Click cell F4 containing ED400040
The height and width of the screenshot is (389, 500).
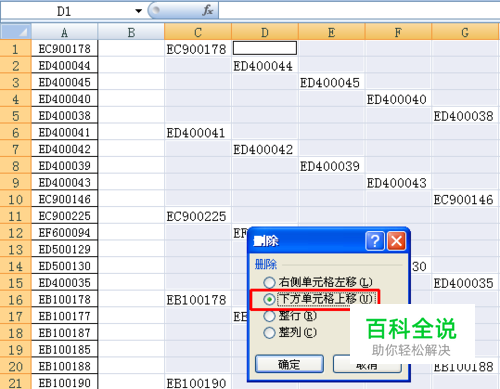point(398,99)
